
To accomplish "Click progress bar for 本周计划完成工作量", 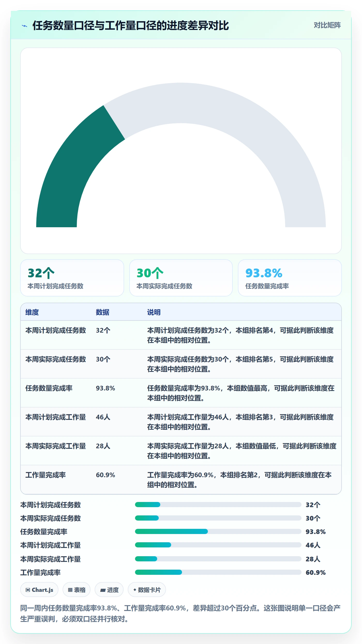I will (x=218, y=545).
